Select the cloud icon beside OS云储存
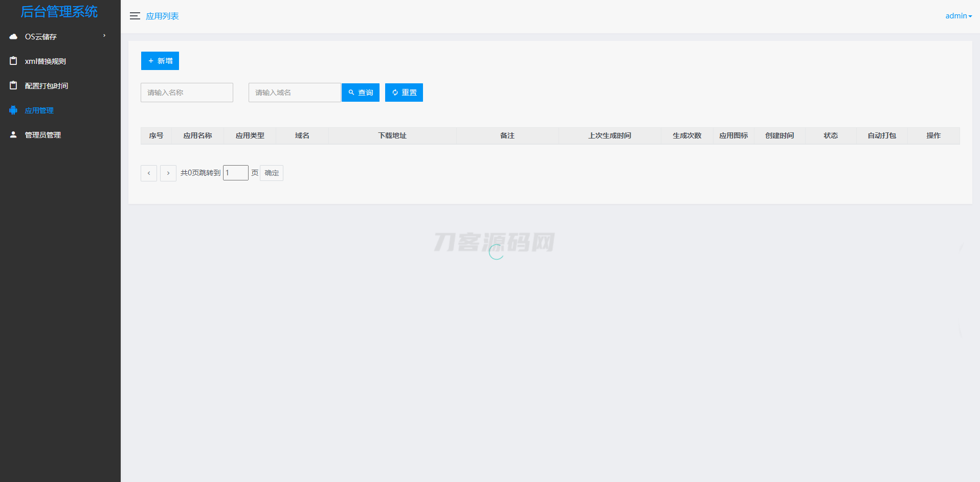 [x=13, y=36]
